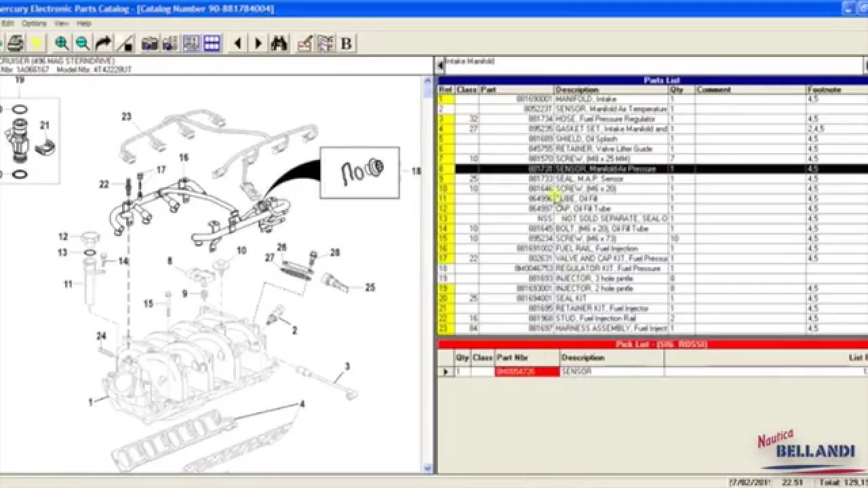Click callout number 12 in the diagram

point(63,237)
